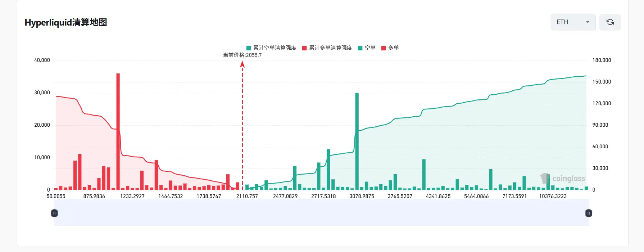Open the ETH coin dropdown
The width and height of the screenshot is (644, 252).
click(x=573, y=22)
